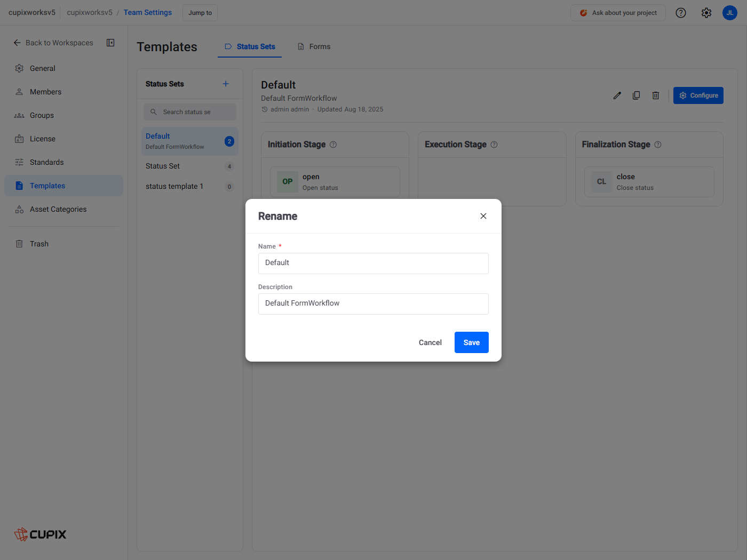Screen dimensions: 747x560
Task: Open the Jump to menu
Action: click(200, 13)
